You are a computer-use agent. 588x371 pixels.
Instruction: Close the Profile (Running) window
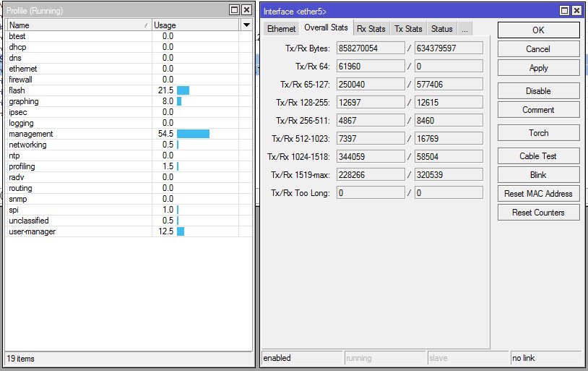click(x=246, y=10)
